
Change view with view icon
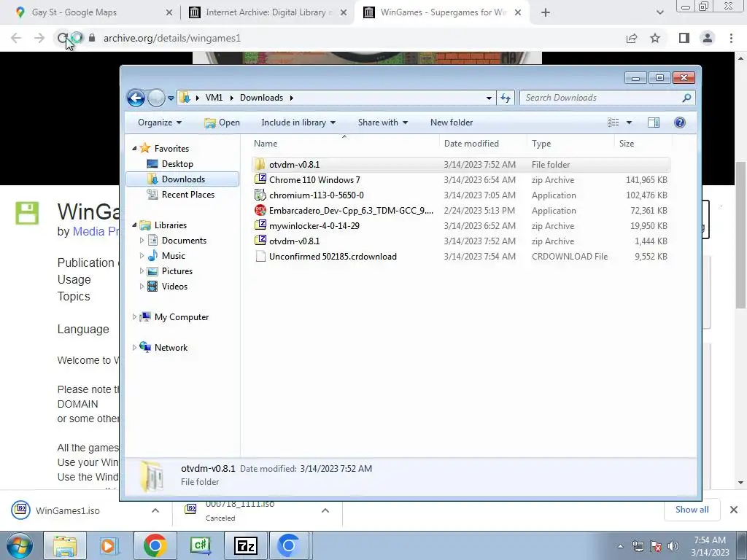point(613,122)
